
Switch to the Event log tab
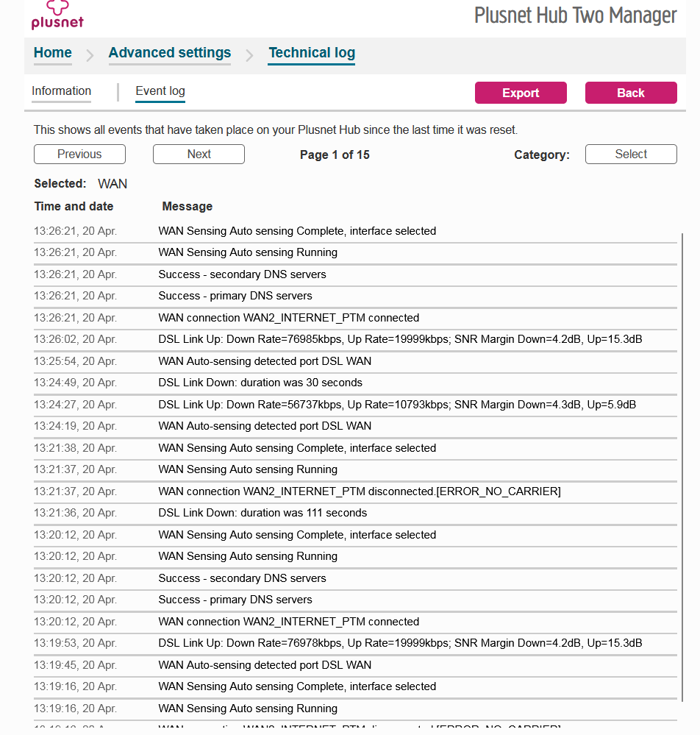click(160, 91)
